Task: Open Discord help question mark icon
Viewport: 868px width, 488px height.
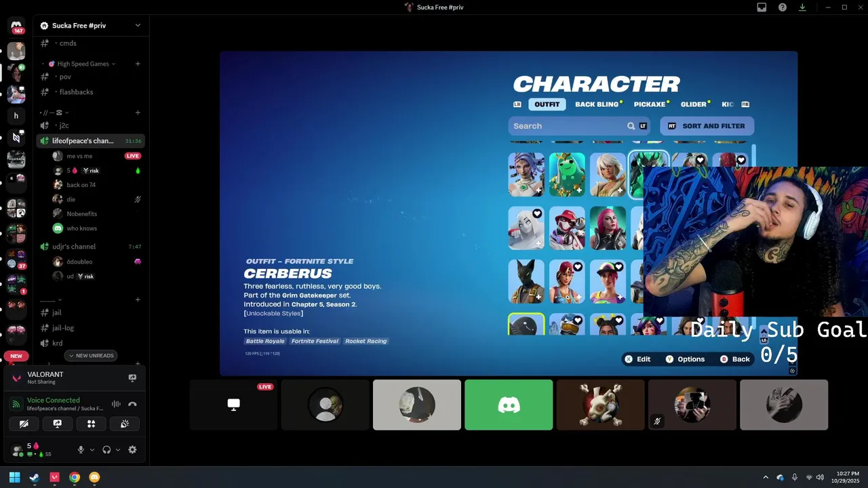Action: click(x=783, y=7)
